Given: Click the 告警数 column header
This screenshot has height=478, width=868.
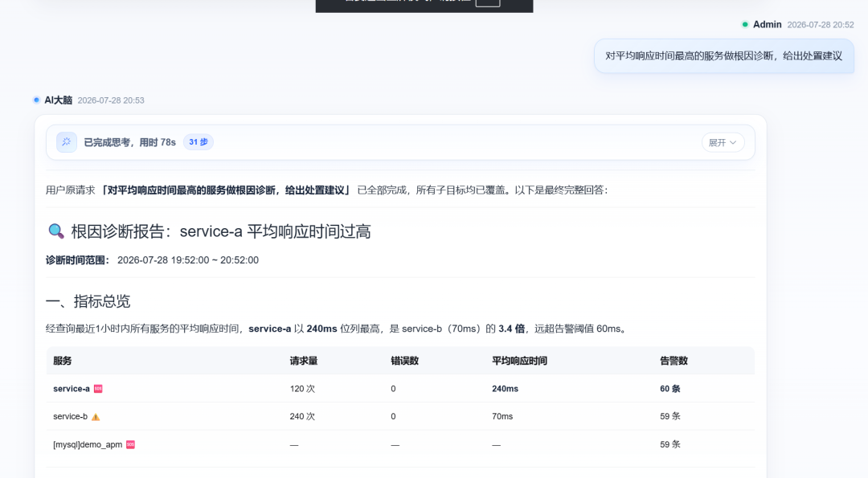Looking at the screenshot, I should click(x=674, y=361).
